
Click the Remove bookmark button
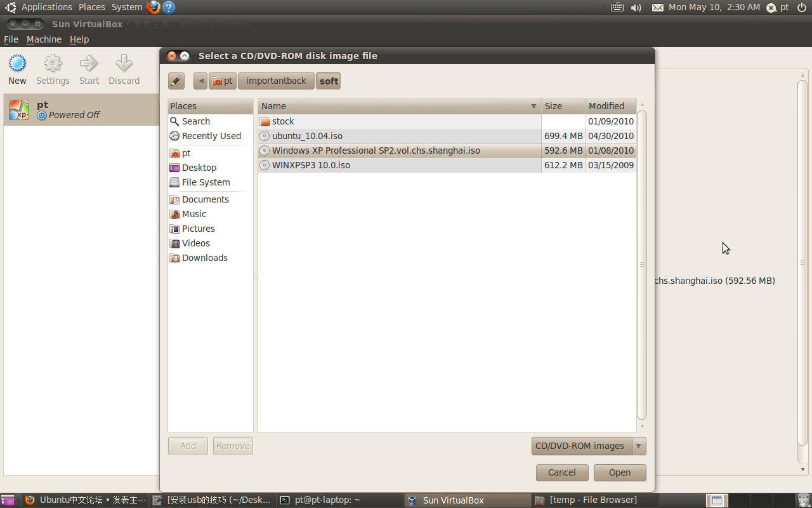tap(233, 446)
